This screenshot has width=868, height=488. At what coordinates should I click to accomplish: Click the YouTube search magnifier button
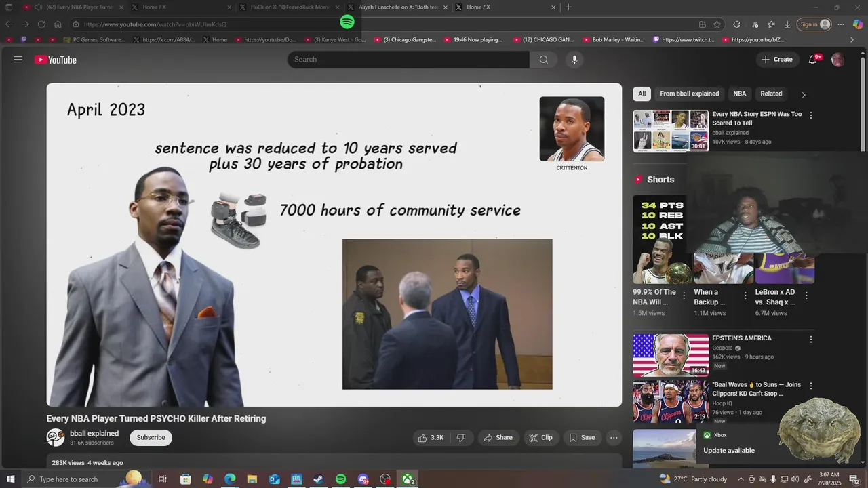coord(543,60)
